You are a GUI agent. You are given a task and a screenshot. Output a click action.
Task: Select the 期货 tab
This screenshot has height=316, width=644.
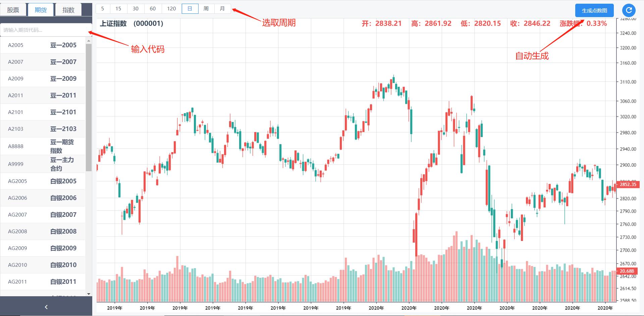pyautogui.click(x=41, y=10)
